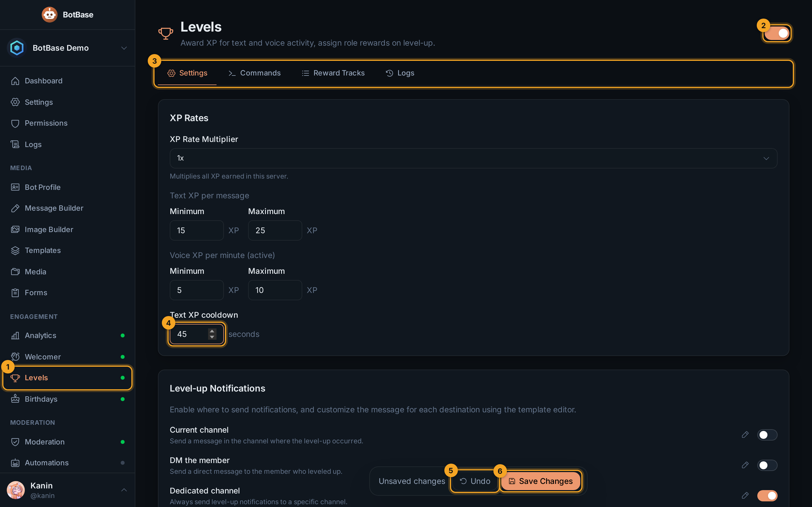Viewport: 812px width, 507px height.
Task: Save Changes to level settings
Action: (x=540, y=481)
